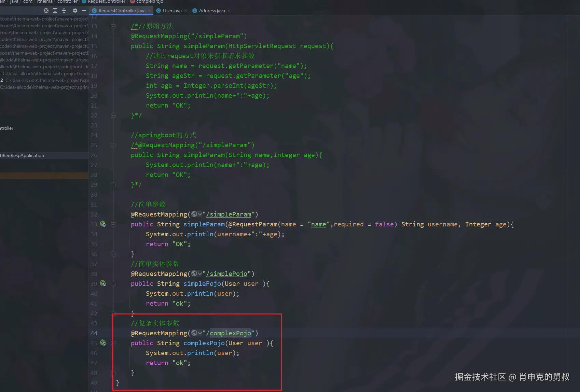Click the endpoint gutter icon on line 39
This screenshot has width=580, height=392.
click(x=103, y=284)
